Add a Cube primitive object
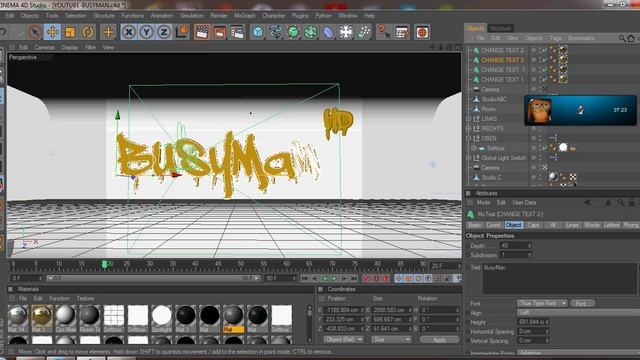 (258, 32)
